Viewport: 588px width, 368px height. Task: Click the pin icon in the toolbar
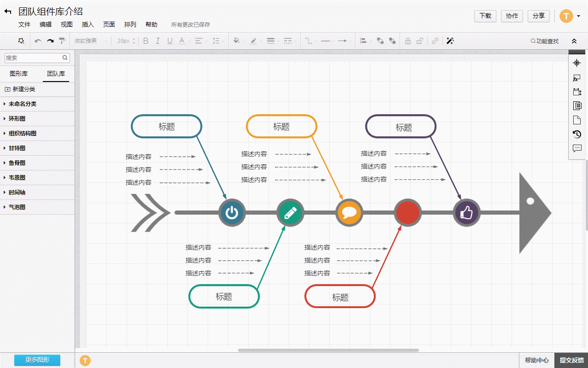point(21,41)
